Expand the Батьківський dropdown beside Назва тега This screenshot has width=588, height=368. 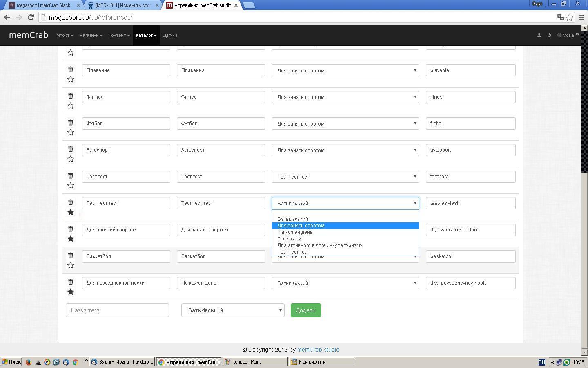tap(233, 310)
